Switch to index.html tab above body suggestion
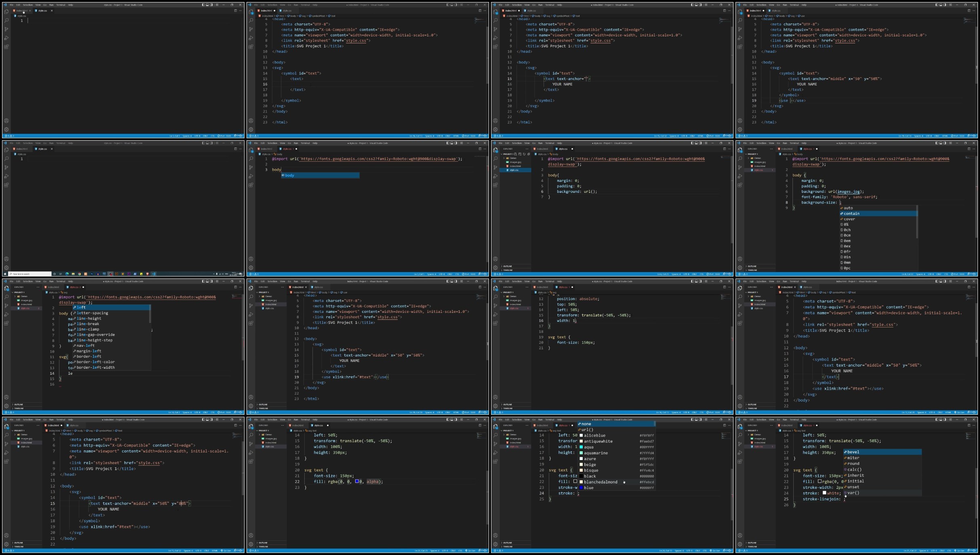This screenshot has width=980, height=555. coord(266,149)
